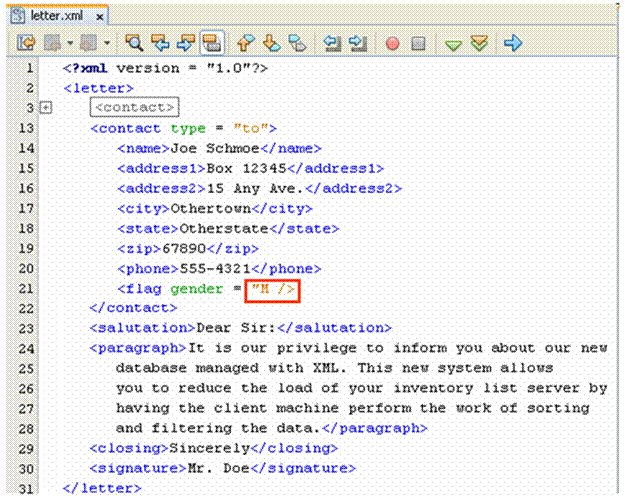
Task: Select the letter.xml editor tab
Action: coord(57,16)
